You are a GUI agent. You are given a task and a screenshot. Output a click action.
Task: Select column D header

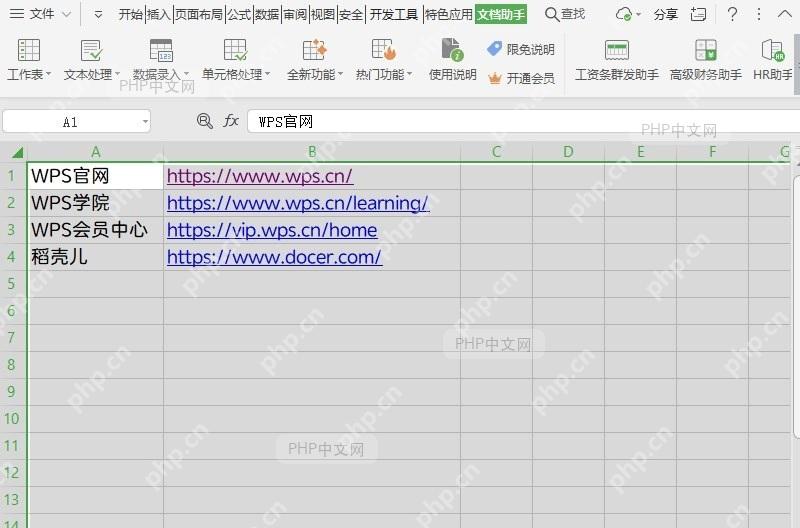[568, 152]
